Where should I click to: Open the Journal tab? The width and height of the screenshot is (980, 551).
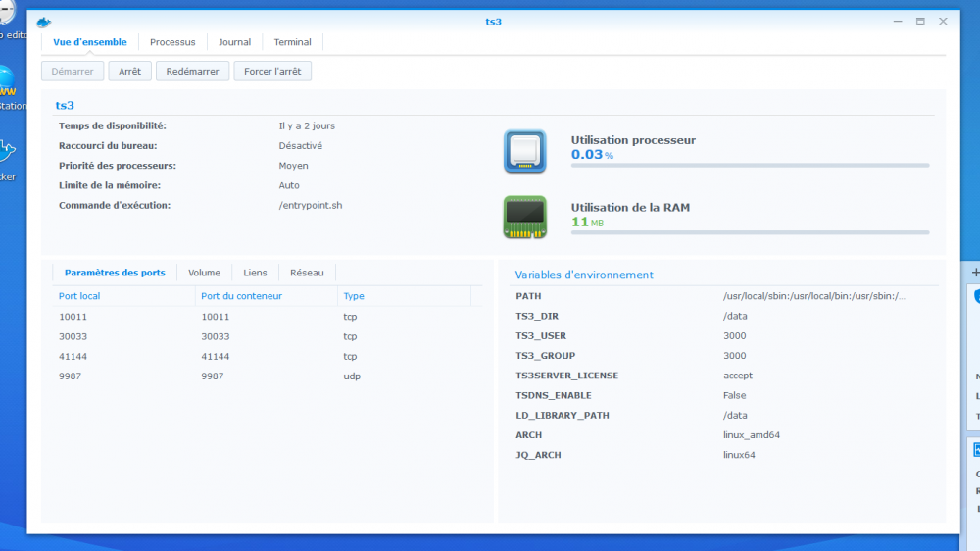pos(234,42)
